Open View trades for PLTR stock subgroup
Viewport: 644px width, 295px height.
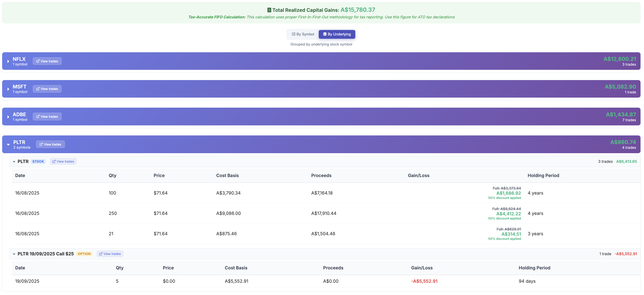[x=63, y=161]
